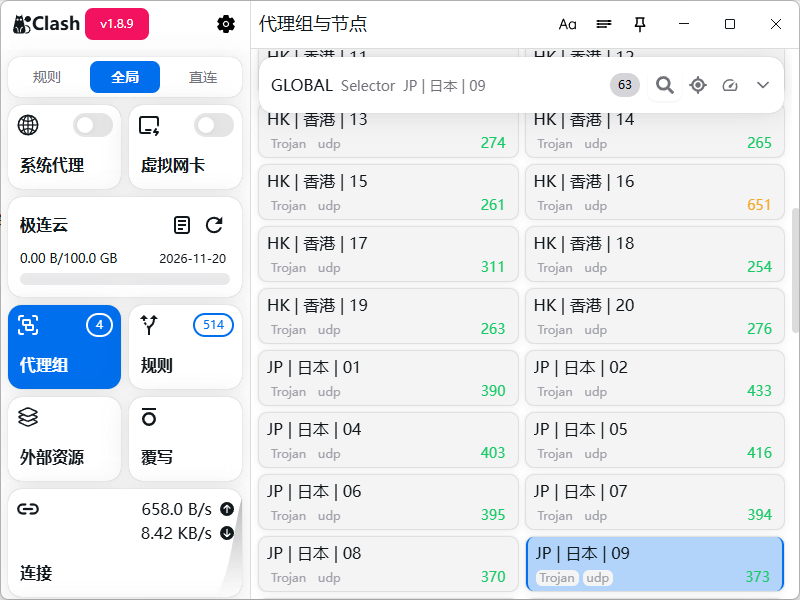
Task: Click the pin window icon
Action: [x=640, y=24]
